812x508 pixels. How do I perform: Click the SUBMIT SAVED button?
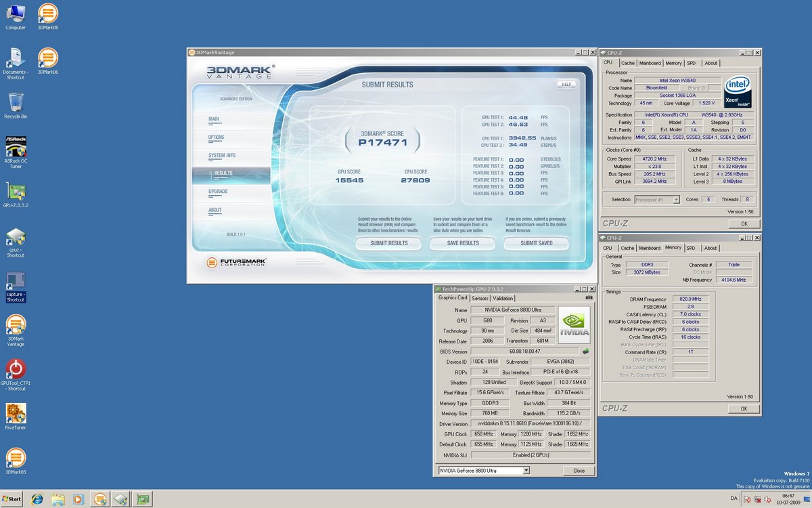click(x=537, y=243)
